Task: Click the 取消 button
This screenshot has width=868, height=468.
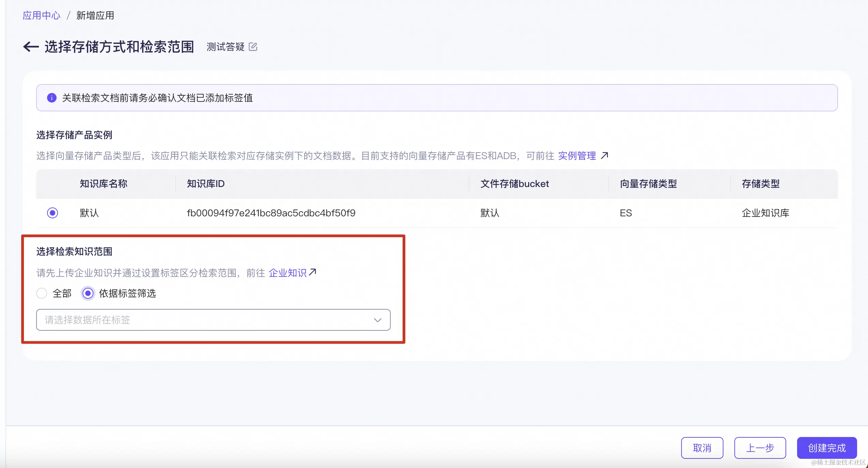Action: click(702, 448)
